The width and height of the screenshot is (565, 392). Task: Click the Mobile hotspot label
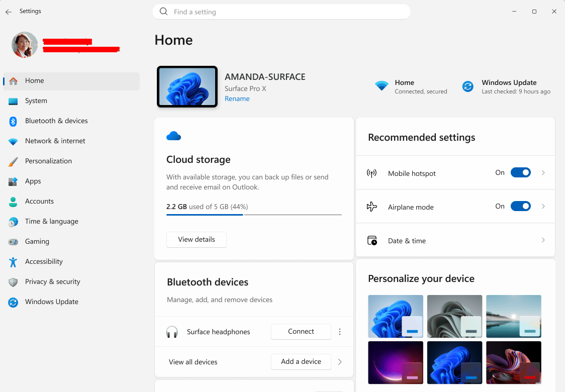click(412, 174)
